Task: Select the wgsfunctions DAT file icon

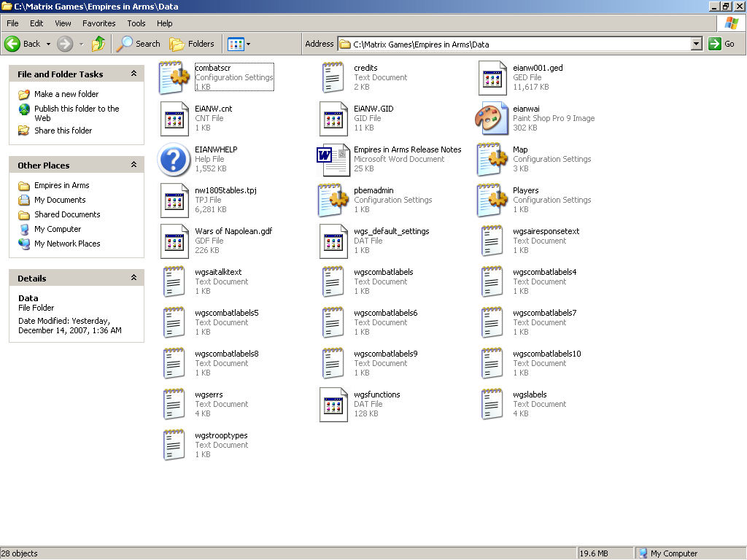Action: coord(333,404)
